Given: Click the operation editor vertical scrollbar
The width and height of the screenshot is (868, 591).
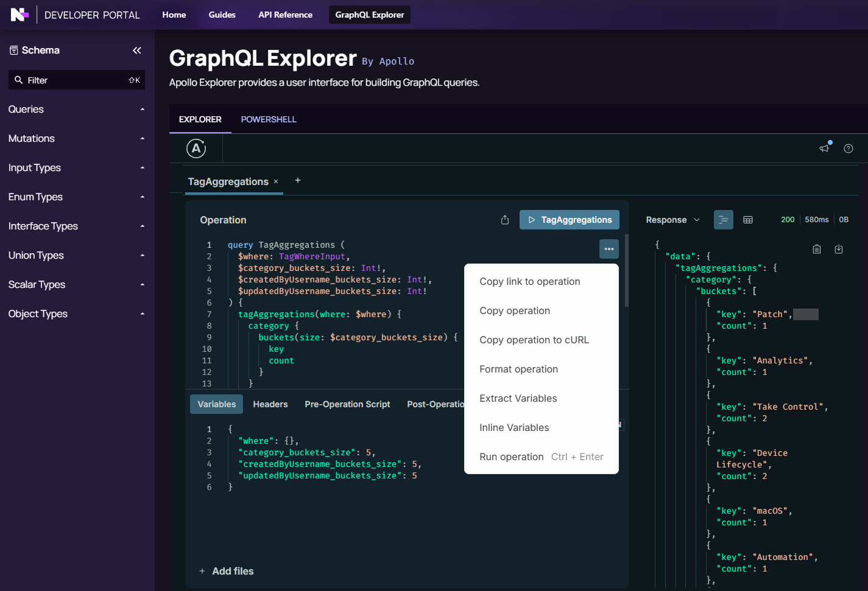Looking at the screenshot, I should click(x=627, y=271).
